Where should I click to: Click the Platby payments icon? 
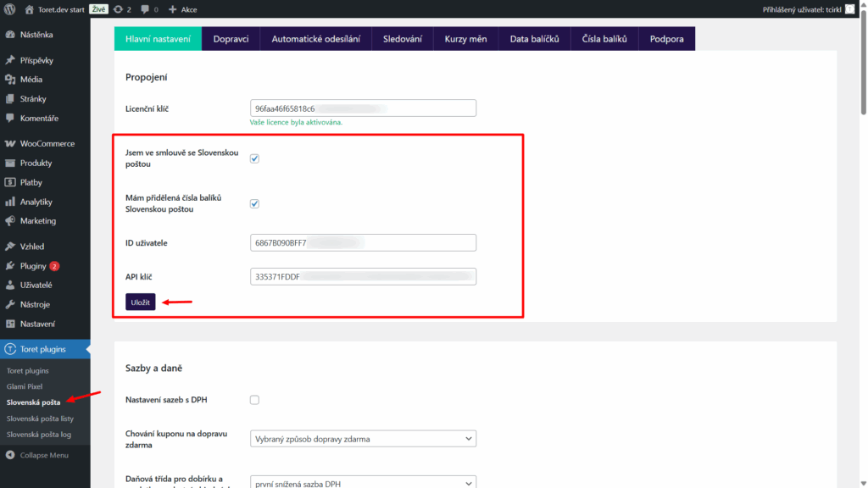click(12, 181)
